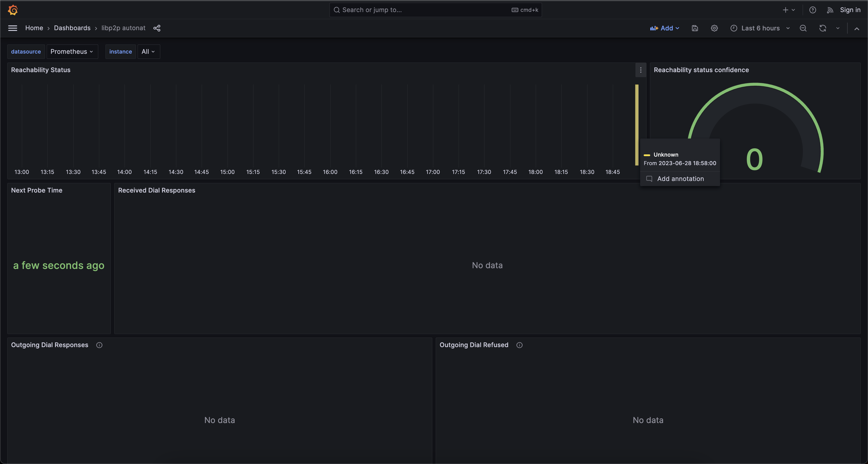Switch to the instance tab
Image resolution: width=868 pixels, height=464 pixels.
click(x=121, y=51)
